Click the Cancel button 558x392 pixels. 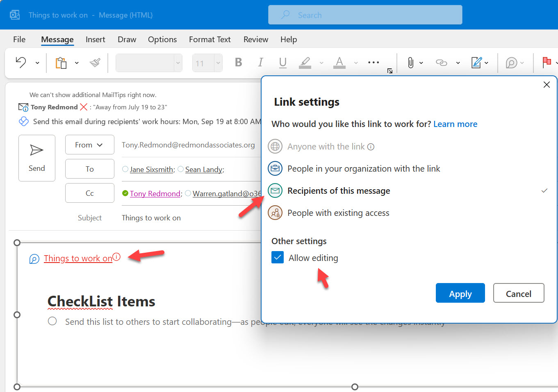[x=519, y=293]
